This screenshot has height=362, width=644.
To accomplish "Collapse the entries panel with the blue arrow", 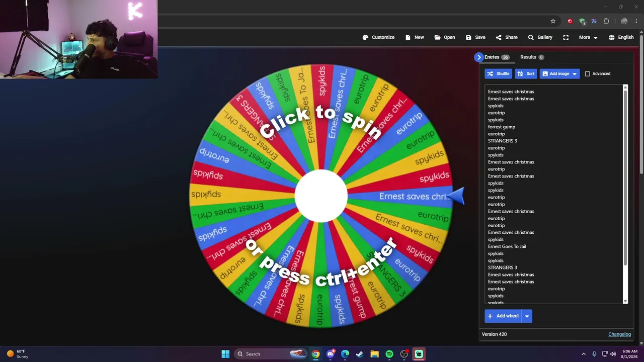I will [478, 57].
